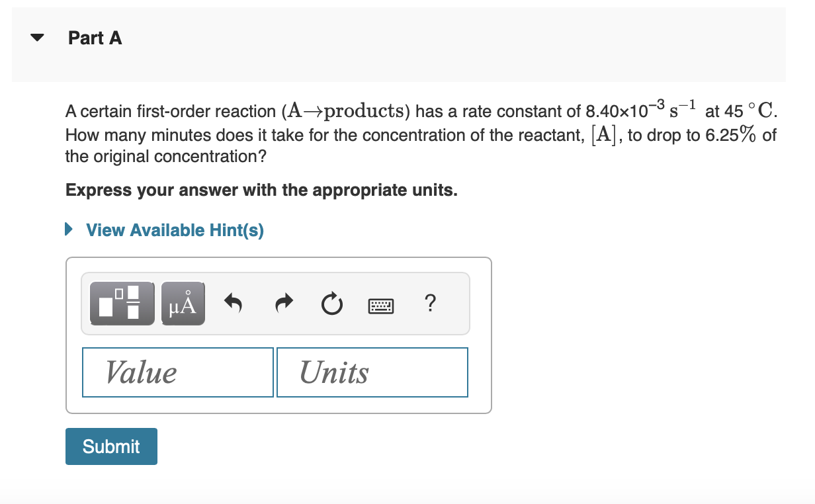
Task: Collapse the Part A section triangle
Action: [38, 38]
